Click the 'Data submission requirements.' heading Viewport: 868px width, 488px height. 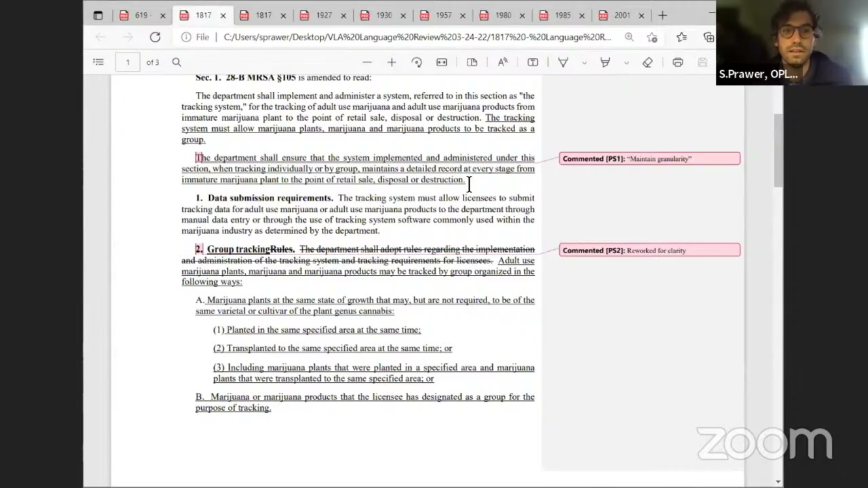271,198
